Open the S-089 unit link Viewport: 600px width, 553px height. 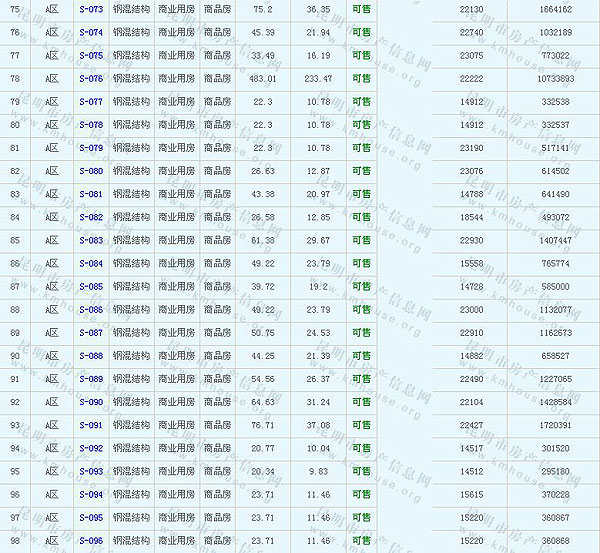click(x=90, y=379)
